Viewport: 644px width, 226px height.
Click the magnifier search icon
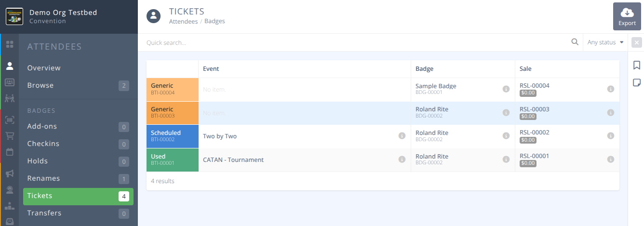[575, 42]
